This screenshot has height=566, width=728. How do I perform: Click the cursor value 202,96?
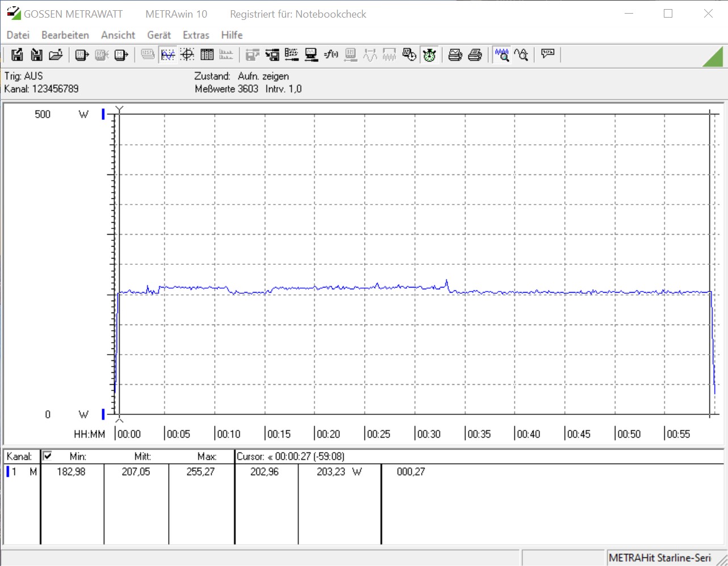click(x=265, y=472)
